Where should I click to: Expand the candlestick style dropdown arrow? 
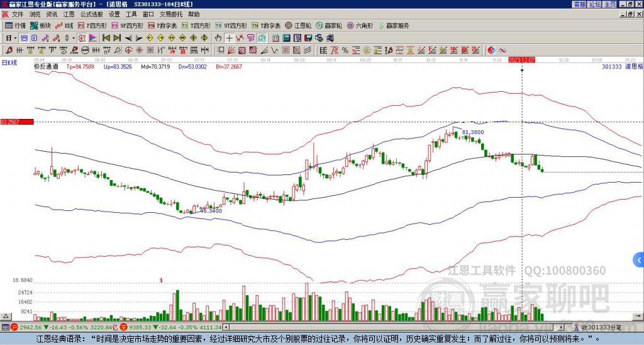coord(74,38)
